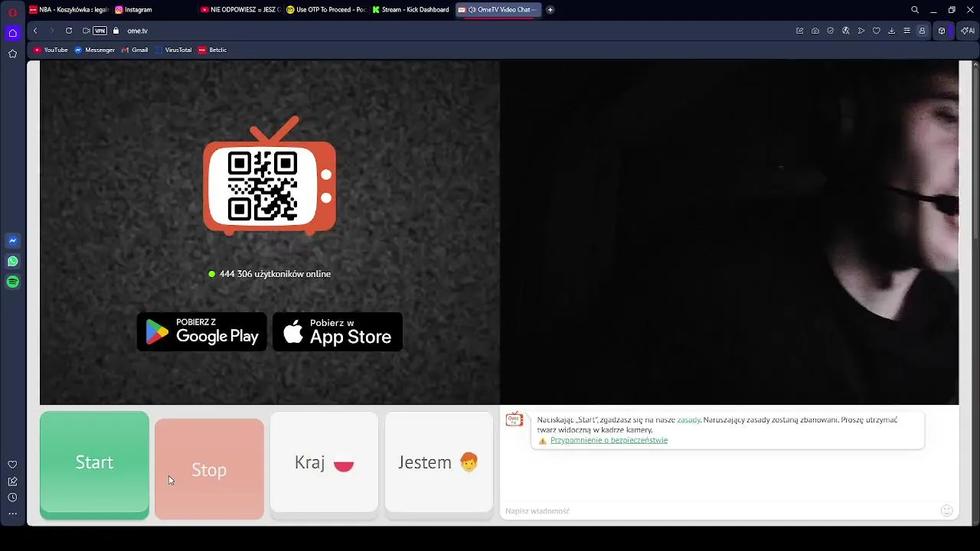
Task: Click the Pobierz z Google Play badge
Action: pyautogui.click(x=202, y=331)
